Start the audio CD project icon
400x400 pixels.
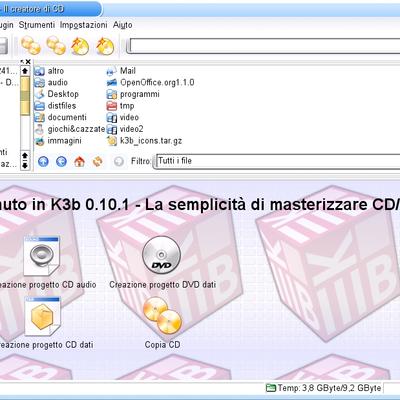pyautogui.click(x=42, y=255)
